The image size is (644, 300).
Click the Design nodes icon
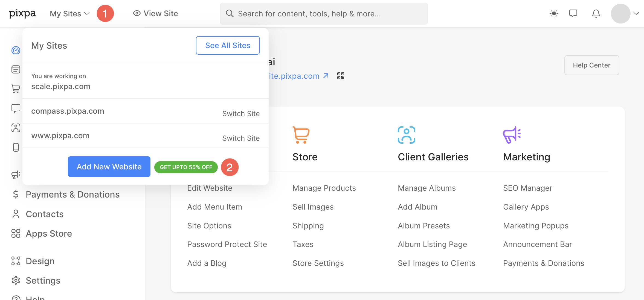[x=16, y=261]
